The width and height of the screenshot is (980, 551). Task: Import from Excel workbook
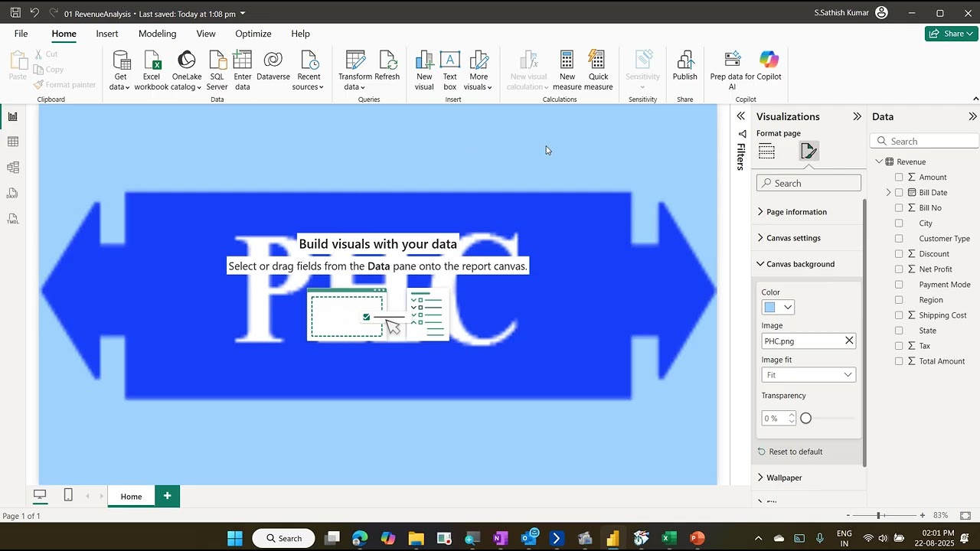(x=152, y=70)
